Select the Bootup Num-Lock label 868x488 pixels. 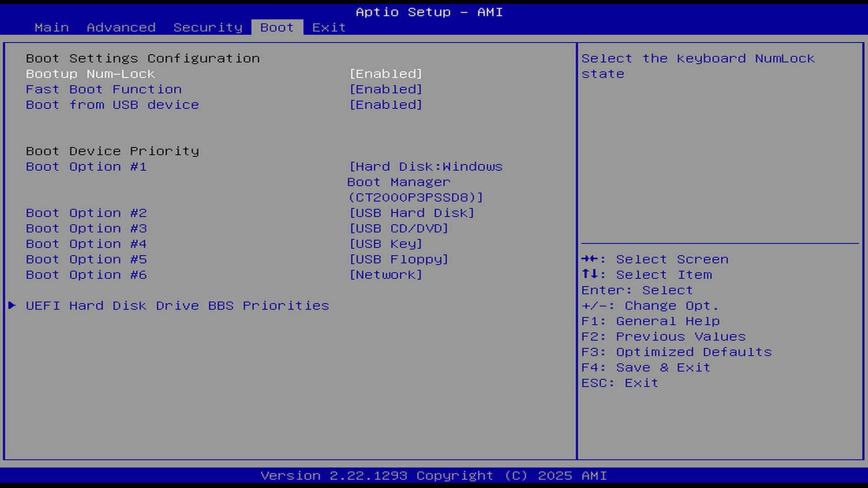[x=90, y=74]
